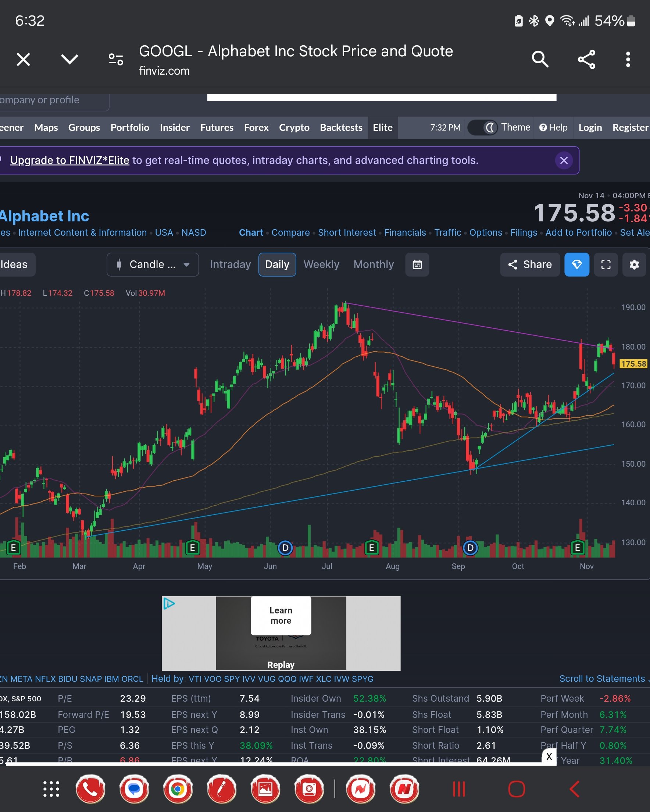Open site settings tune icon

pos(115,59)
